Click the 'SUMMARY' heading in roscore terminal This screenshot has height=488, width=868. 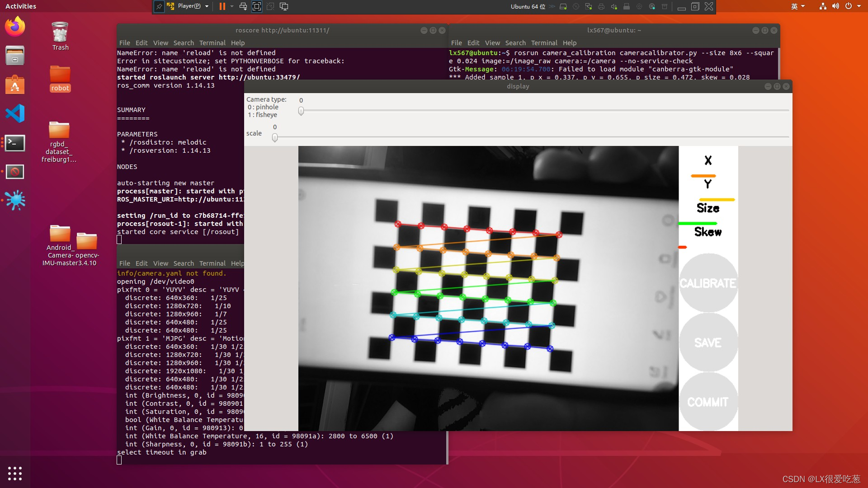(131, 110)
